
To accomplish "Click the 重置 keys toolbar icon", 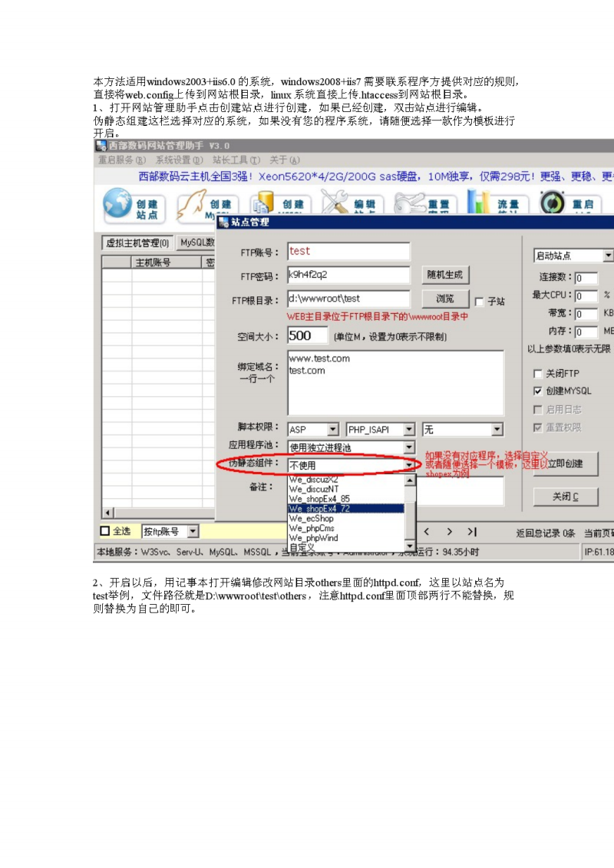I will pos(408,203).
